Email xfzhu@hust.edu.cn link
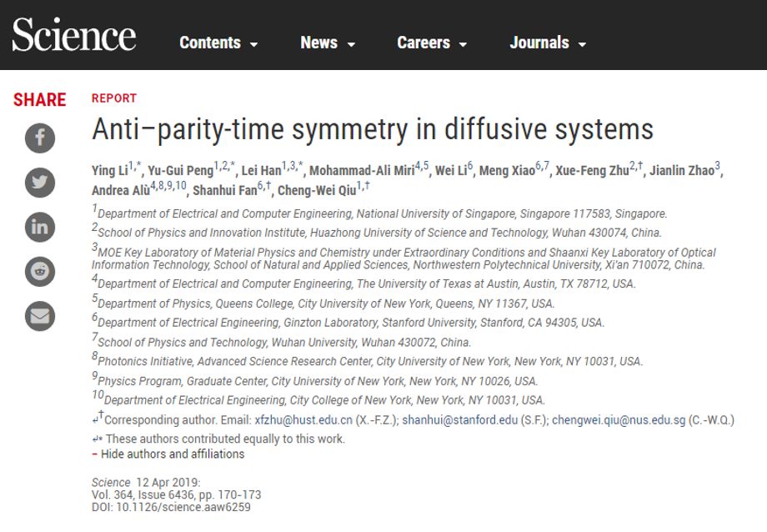This screenshot has width=767, height=532. [x=303, y=420]
